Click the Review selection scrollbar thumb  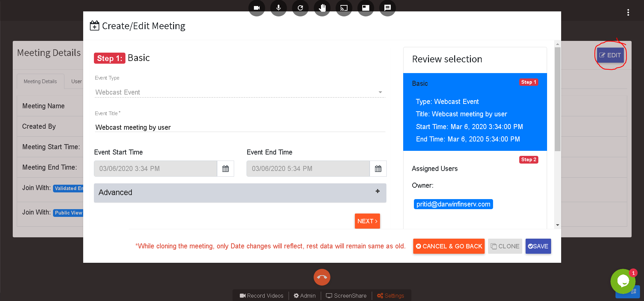coord(557,99)
